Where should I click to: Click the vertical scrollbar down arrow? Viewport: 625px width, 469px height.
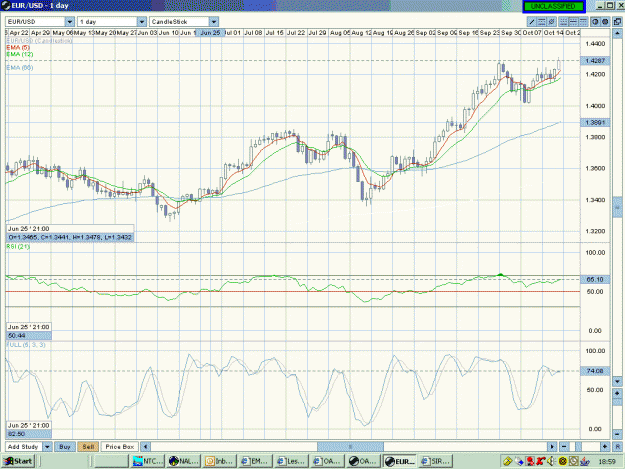617,381
